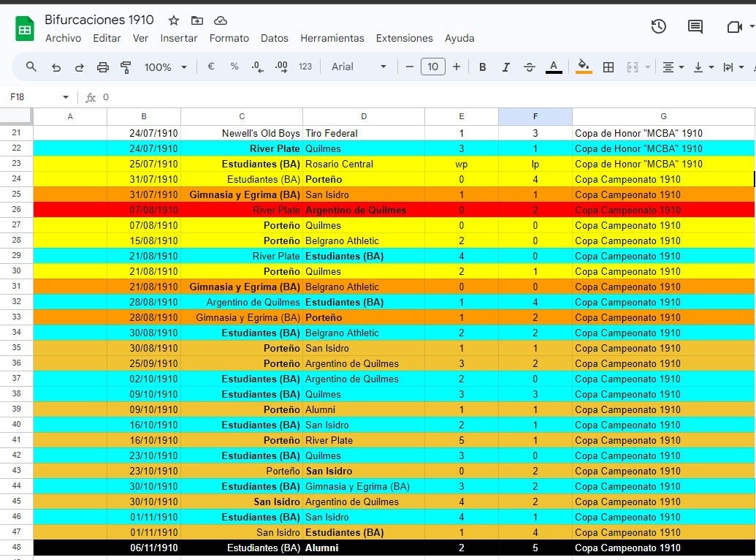Open the Ayuda menu
This screenshot has width=756, height=560.
[459, 38]
